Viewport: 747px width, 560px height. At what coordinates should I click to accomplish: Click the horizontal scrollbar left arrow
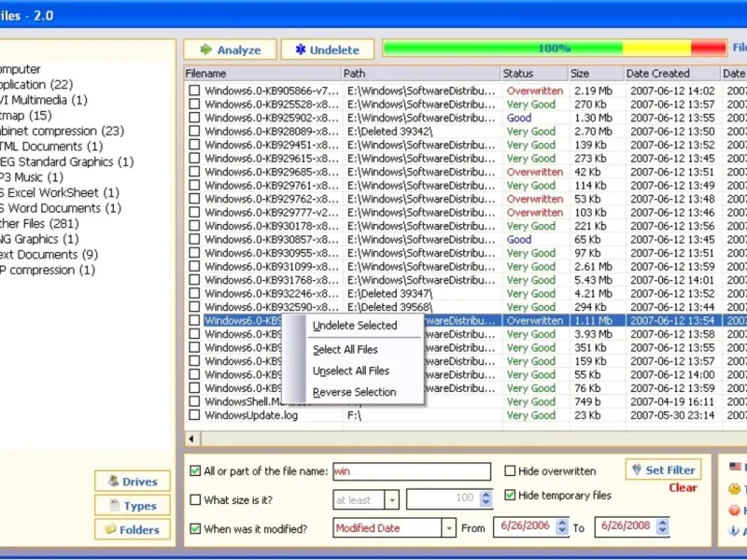point(192,439)
